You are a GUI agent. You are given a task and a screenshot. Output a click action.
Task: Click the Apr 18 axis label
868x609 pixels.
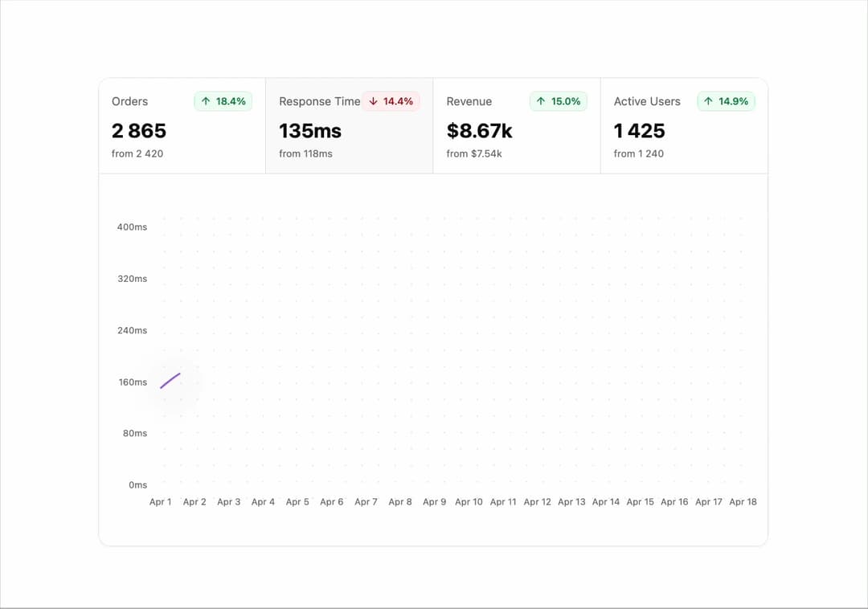tap(743, 501)
